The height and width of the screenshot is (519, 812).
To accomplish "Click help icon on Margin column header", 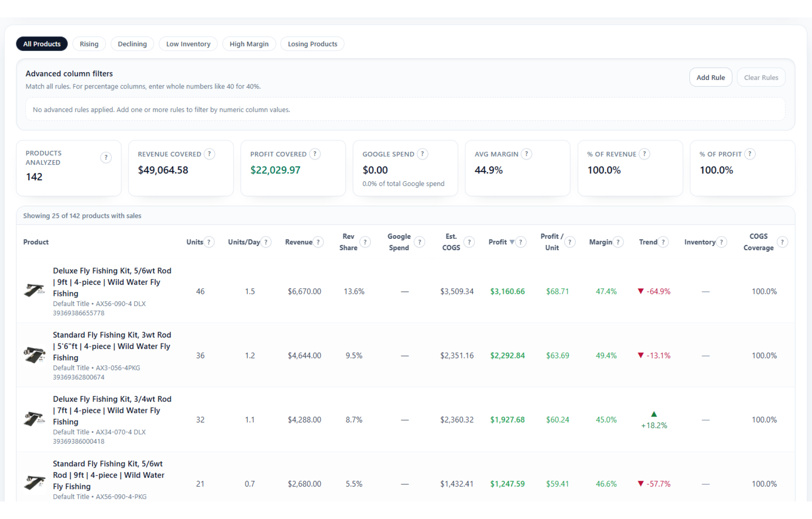I will tap(618, 242).
